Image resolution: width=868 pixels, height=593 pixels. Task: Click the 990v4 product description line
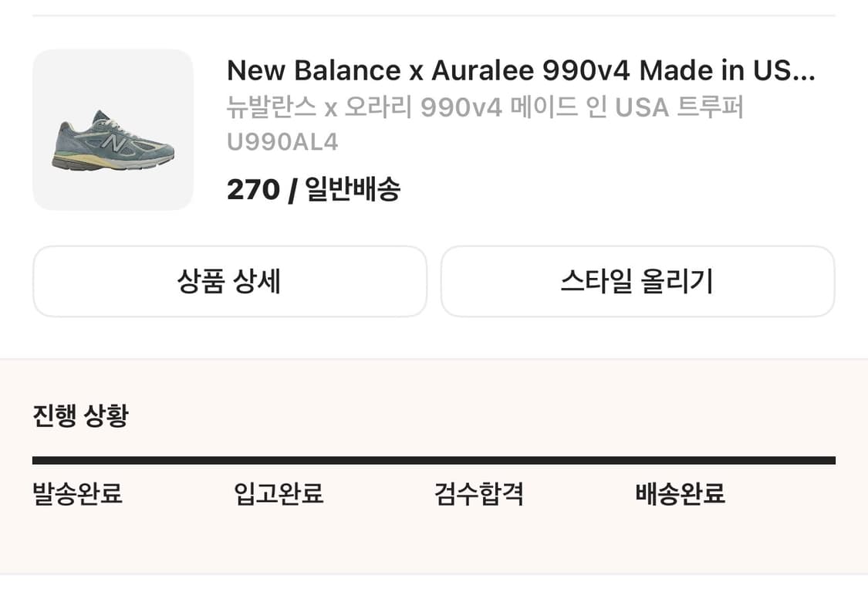pos(485,108)
